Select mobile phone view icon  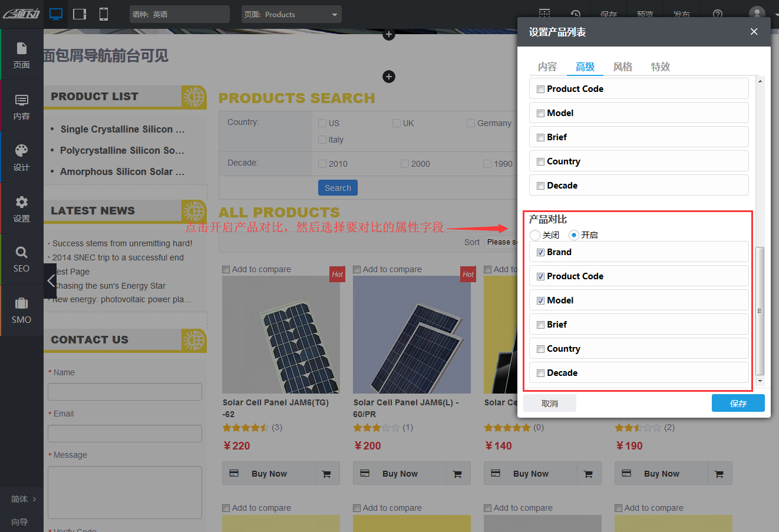tap(104, 14)
